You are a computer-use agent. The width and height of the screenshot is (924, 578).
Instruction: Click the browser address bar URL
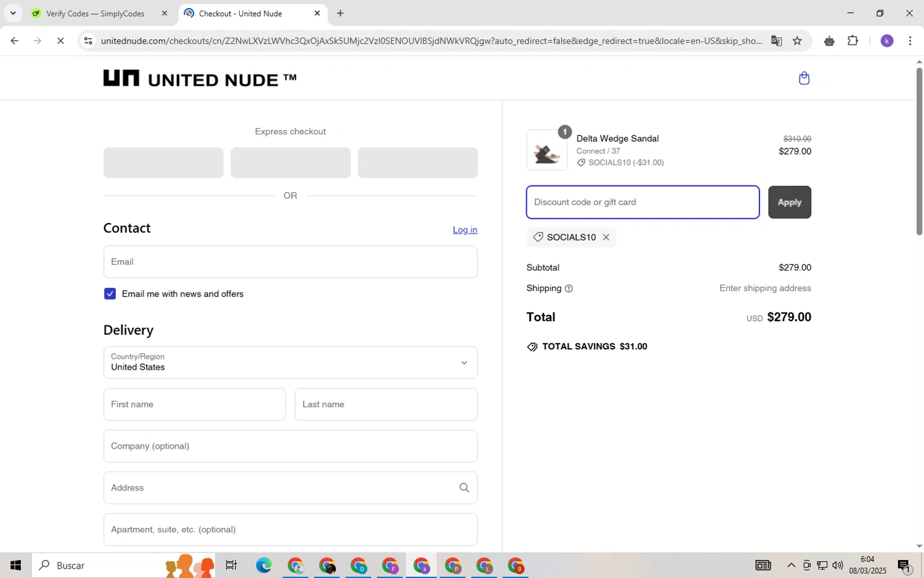tap(431, 41)
